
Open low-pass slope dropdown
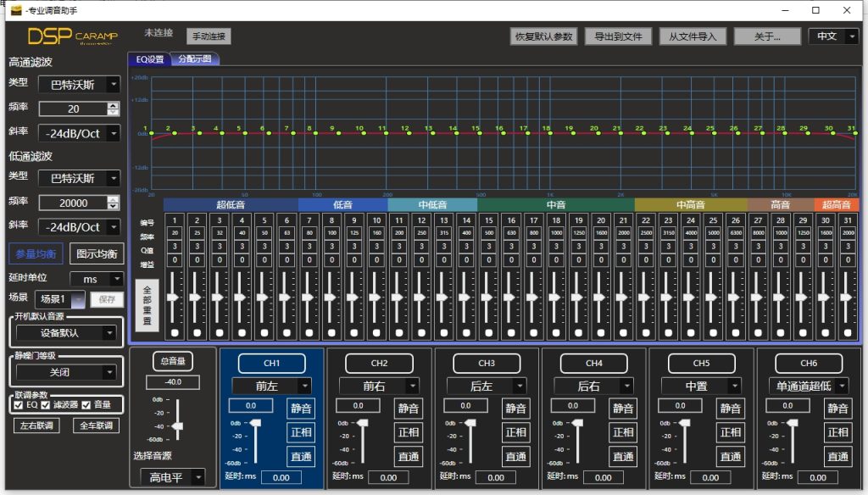79,227
